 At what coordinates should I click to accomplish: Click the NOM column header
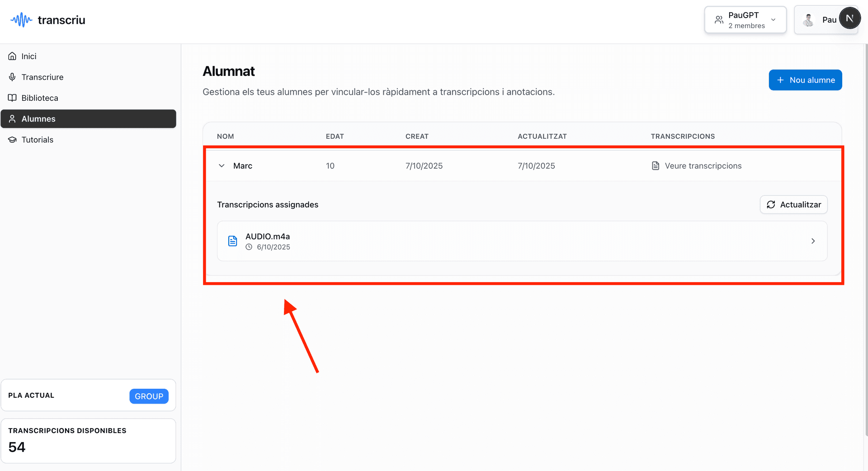[225, 137]
